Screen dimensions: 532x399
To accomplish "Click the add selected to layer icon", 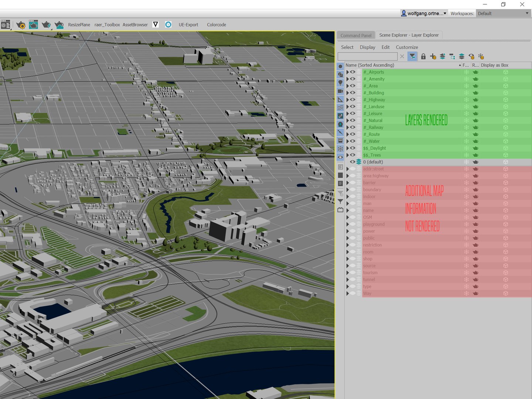I will click(442, 56).
